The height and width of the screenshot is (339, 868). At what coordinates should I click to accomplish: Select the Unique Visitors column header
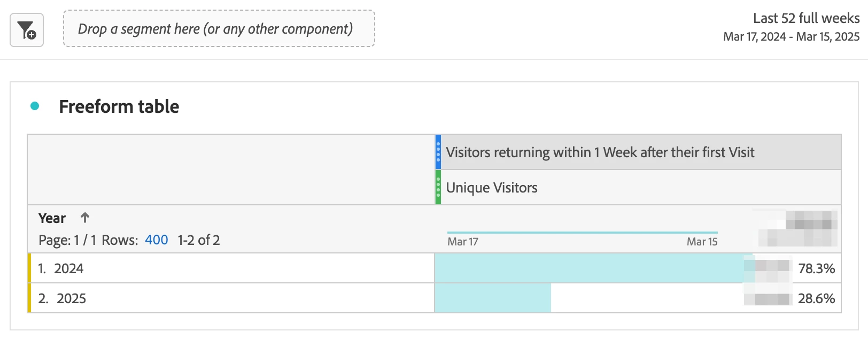(492, 188)
